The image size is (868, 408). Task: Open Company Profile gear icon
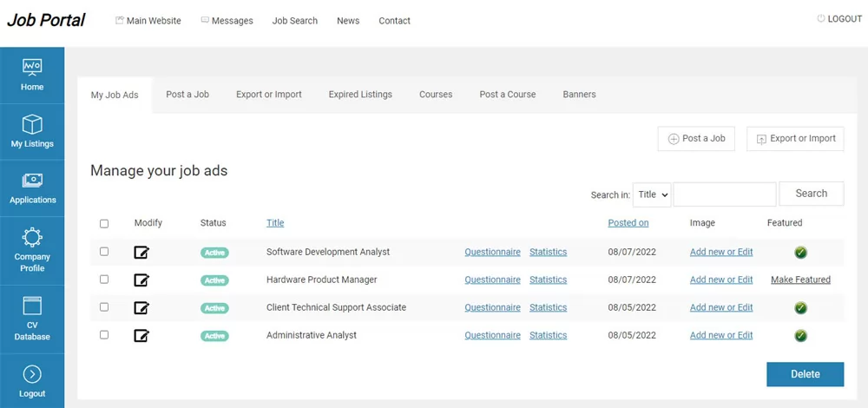pos(32,237)
